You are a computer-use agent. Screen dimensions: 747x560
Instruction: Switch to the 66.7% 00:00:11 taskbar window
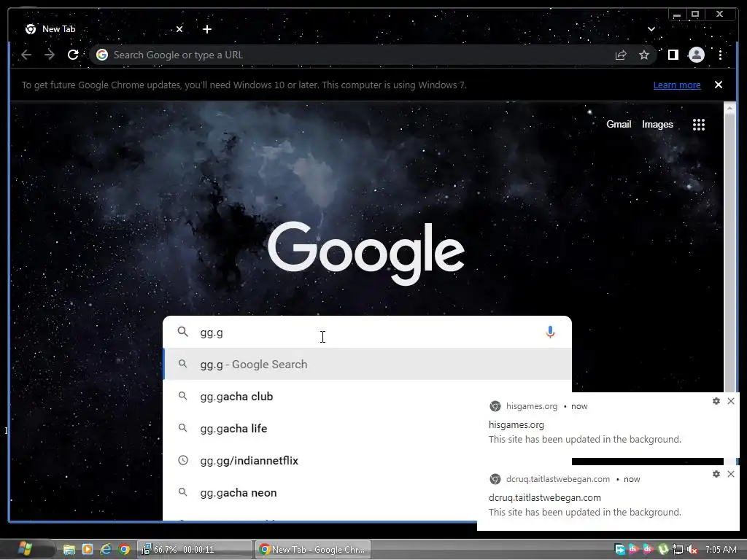(x=195, y=550)
